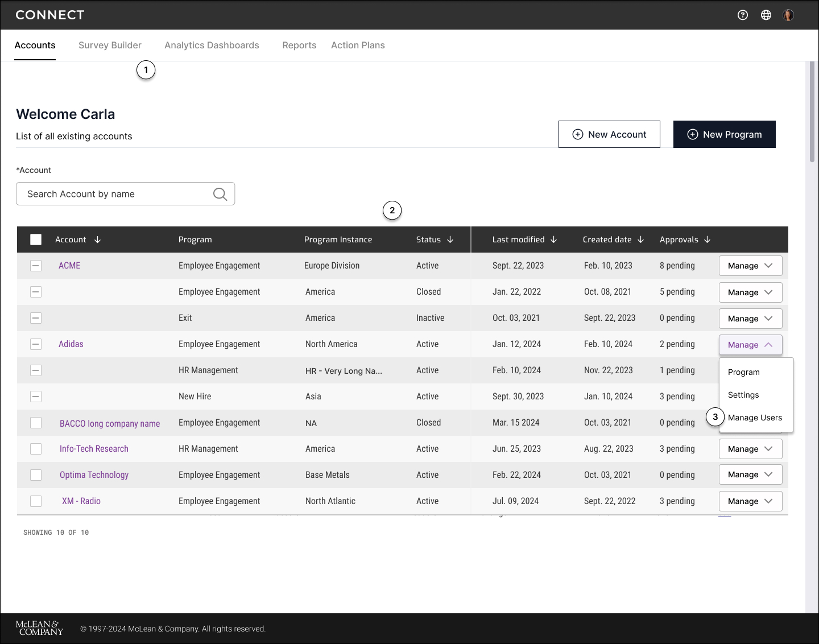Sort by Account column arrow
The height and width of the screenshot is (644, 819).
click(x=98, y=240)
